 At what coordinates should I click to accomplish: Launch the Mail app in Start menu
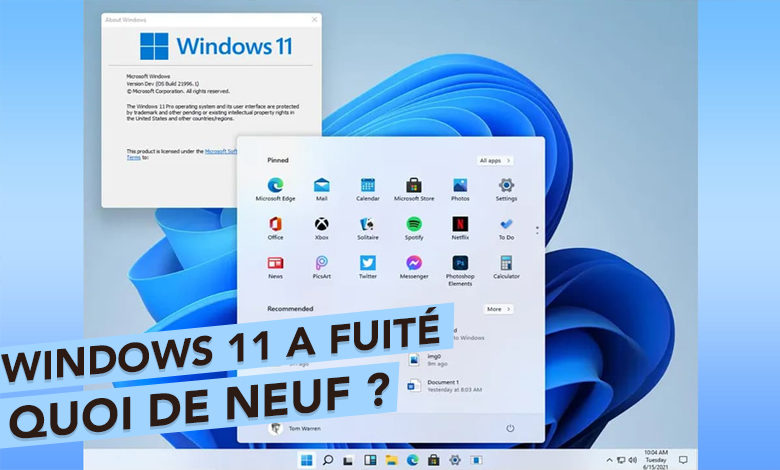[x=321, y=189]
